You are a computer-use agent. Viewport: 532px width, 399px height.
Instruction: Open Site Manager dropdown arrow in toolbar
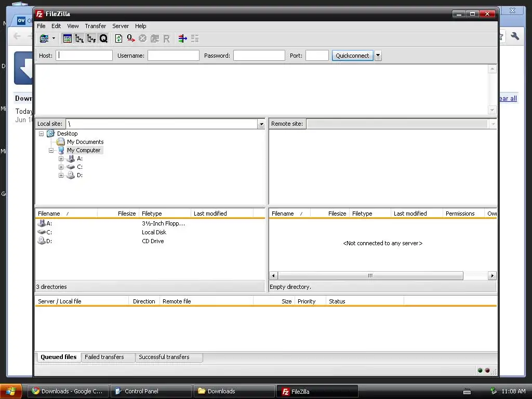point(54,38)
